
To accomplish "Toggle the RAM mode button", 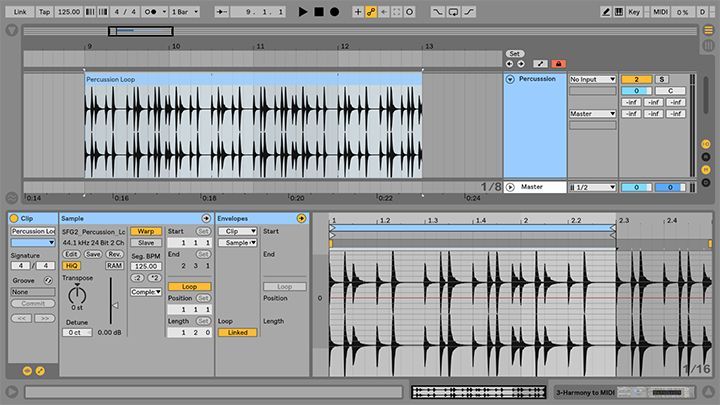I will click(114, 266).
